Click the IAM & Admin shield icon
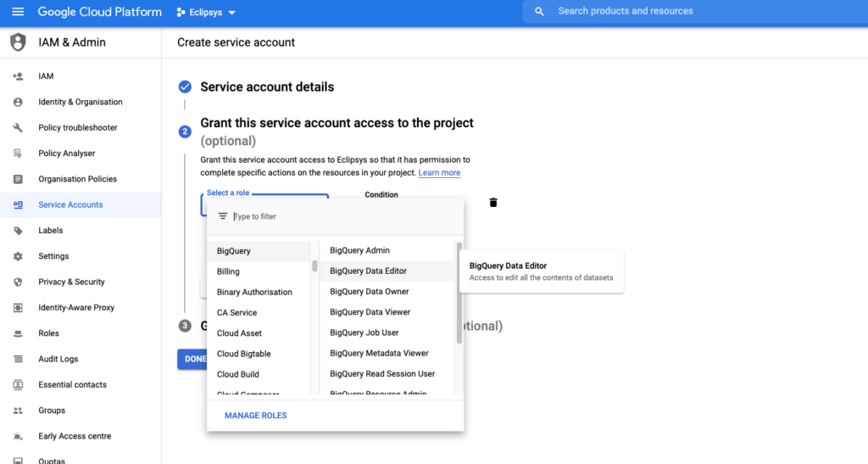This screenshot has height=464, width=868. (x=18, y=42)
